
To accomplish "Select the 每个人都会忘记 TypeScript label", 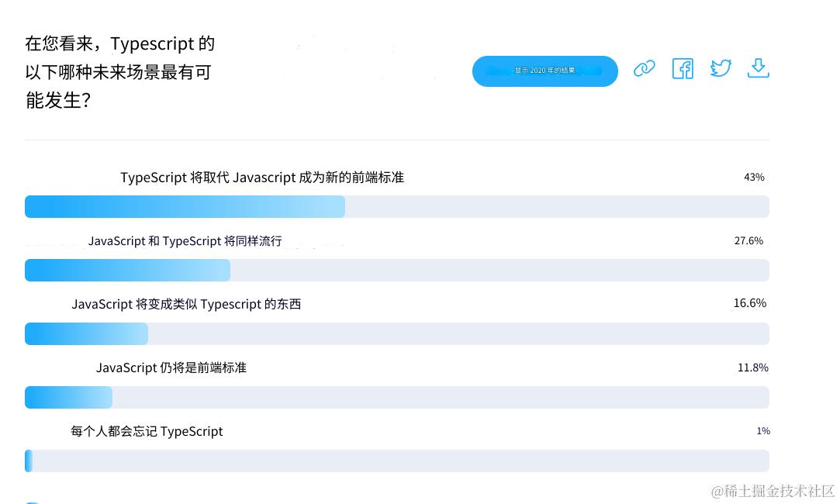I will (147, 431).
